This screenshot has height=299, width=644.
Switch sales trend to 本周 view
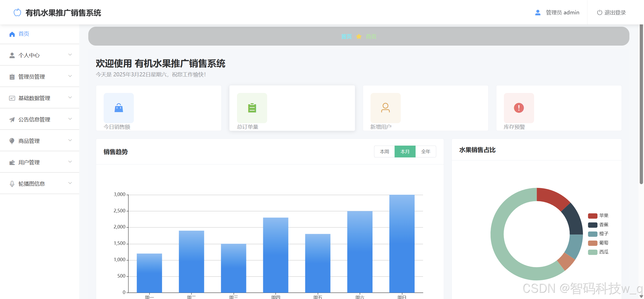pos(384,152)
